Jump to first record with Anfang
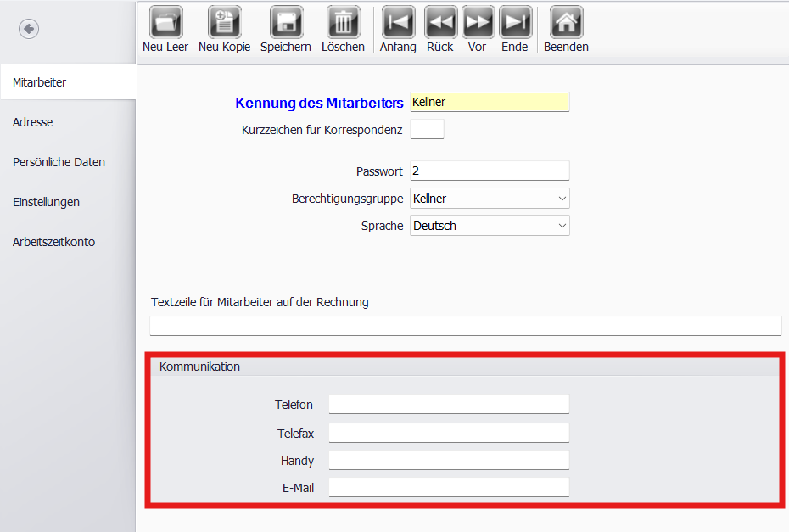 coord(399,22)
